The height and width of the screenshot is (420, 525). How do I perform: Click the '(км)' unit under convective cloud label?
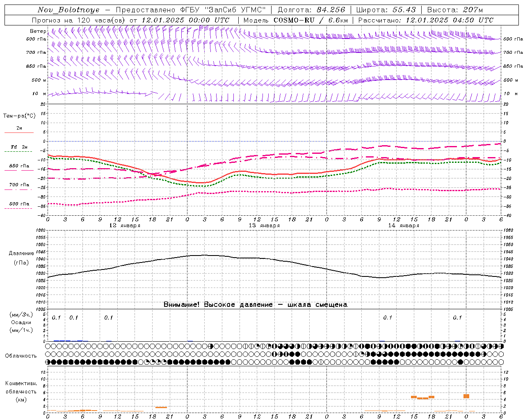21,399
